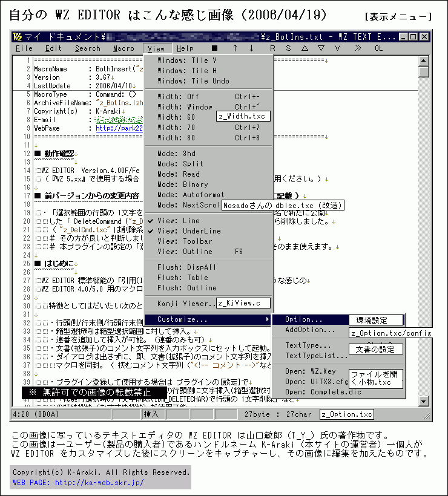448x496 pixels.
Task: Click the scrollbar down arrow button
Action: (x=424, y=401)
